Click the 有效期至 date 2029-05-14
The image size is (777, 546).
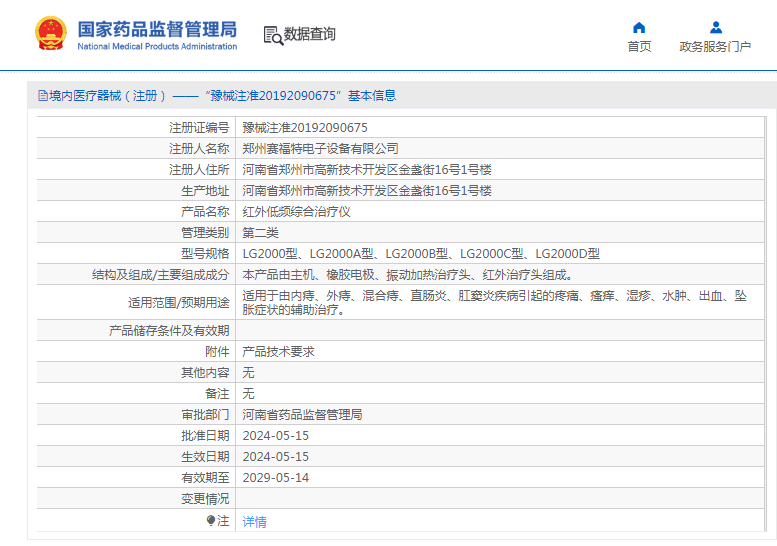pyautogui.click(x=276, y=478)
